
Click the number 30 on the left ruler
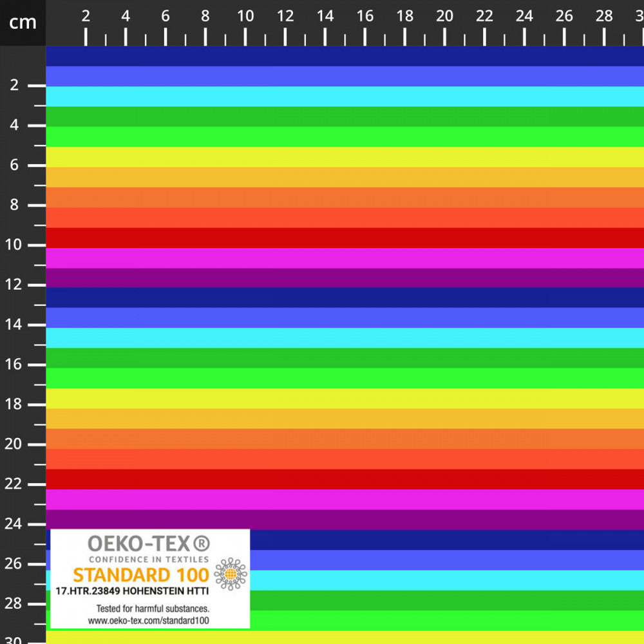coord(15,639)
